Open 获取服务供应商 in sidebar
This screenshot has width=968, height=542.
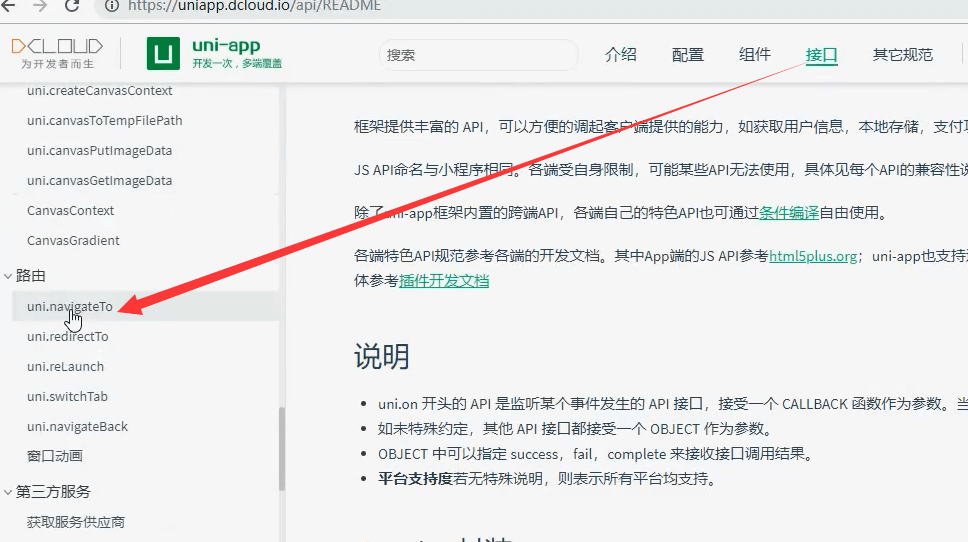point(75,522)
